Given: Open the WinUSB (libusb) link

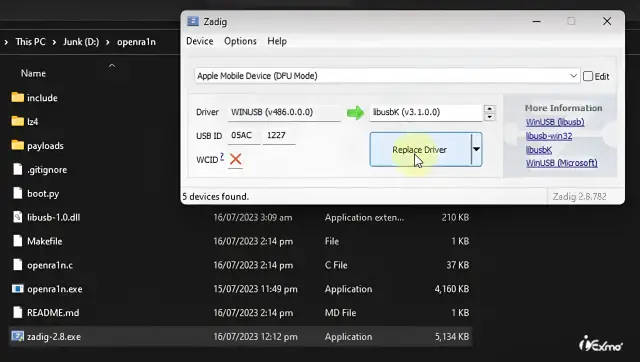Looking at the screenshot, I should [x=555, y=122].
